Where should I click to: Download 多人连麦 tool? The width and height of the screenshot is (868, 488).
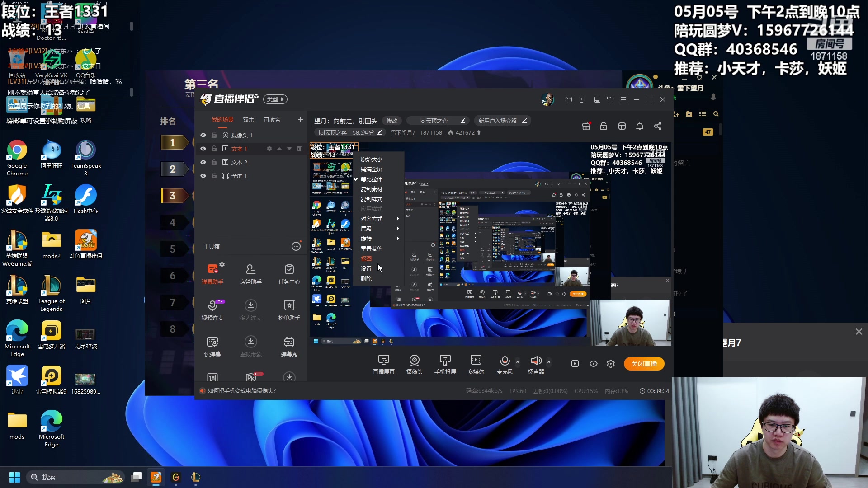coord(250,310)
